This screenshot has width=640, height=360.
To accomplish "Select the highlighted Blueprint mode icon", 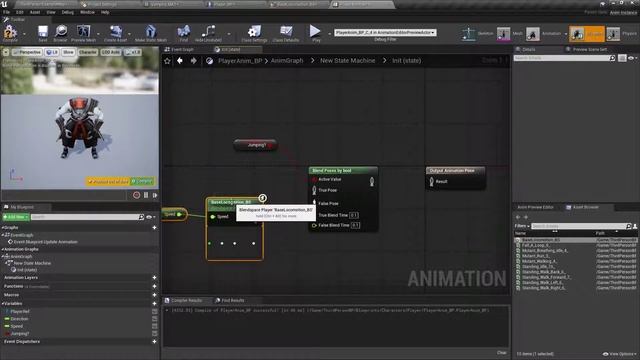I will pyautogui.click(x=577, y=34).
